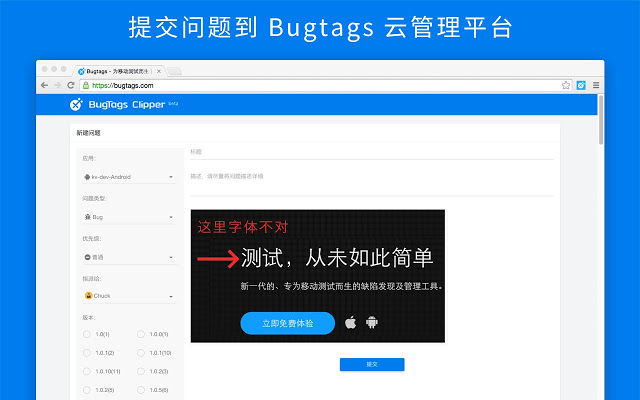This screenshot has width=640, height=400.
Task: Click the green padlock security icon
Action: (86, 85)
